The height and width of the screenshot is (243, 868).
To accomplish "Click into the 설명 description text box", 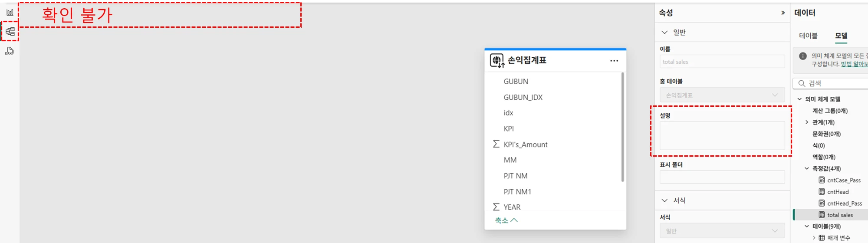I will tap(722, 135).
